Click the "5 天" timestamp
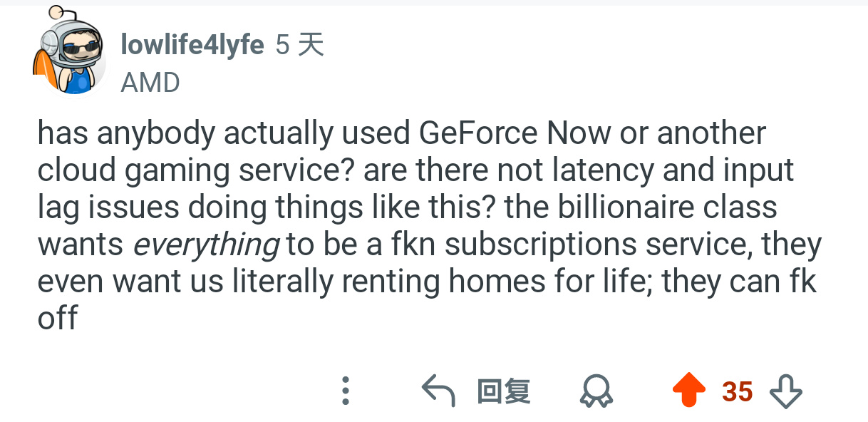 [299, 46]
